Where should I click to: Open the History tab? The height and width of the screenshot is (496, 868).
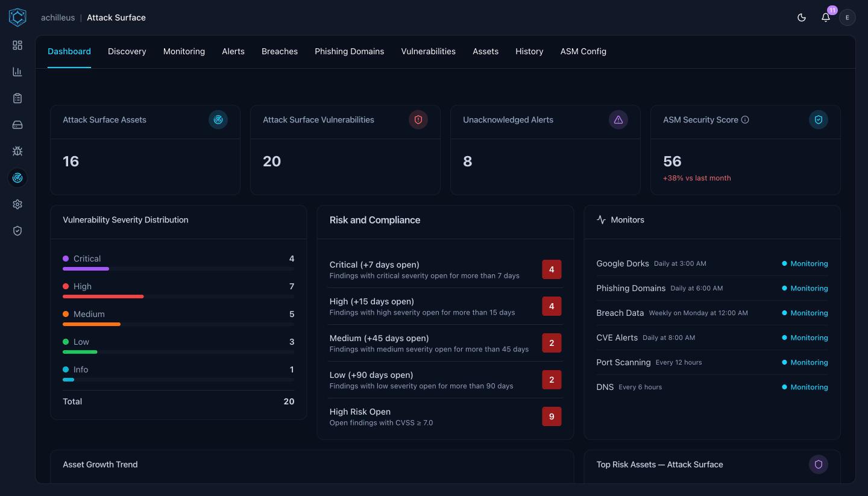pos(529,51)
